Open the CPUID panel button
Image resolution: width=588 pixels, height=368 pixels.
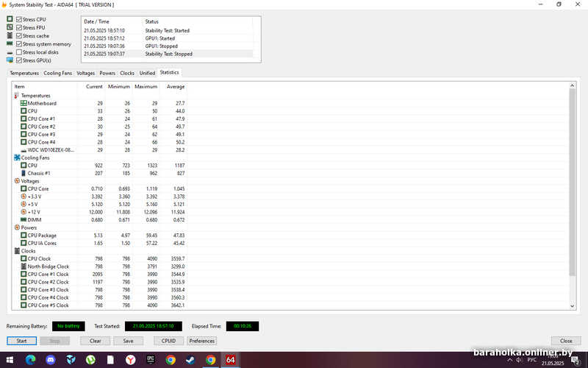coord(168,341)
